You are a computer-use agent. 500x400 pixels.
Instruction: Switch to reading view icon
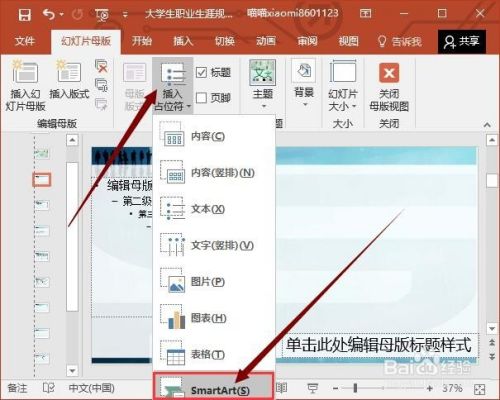[282, 388]
